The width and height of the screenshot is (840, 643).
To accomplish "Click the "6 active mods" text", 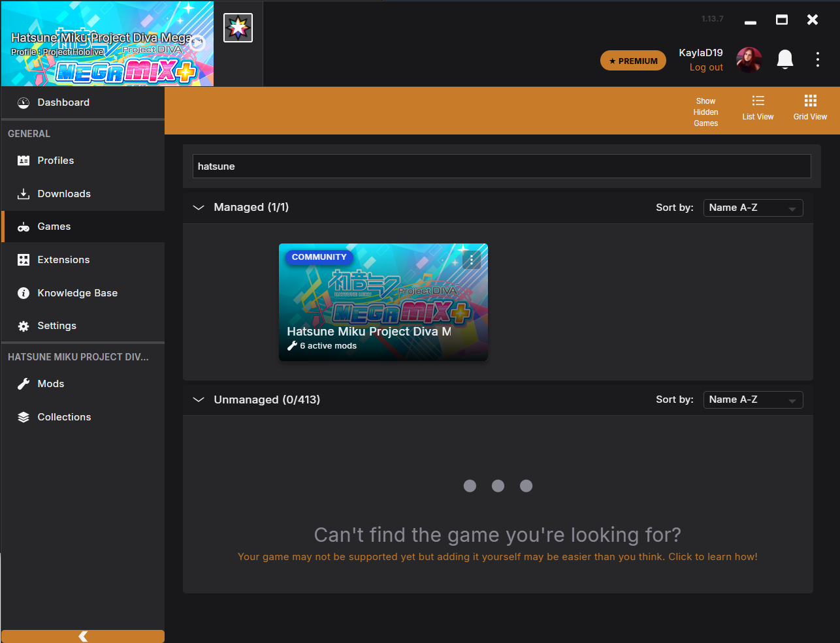I will coord(328,346).
